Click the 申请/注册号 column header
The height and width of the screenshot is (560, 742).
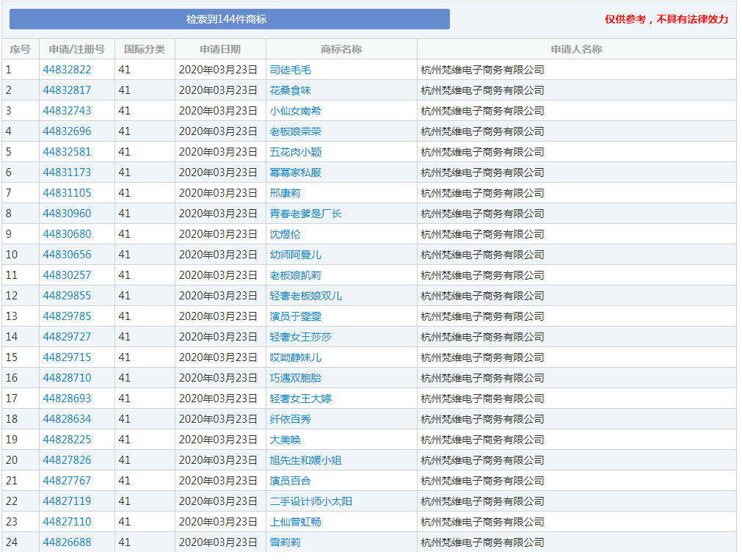point(76,49)
